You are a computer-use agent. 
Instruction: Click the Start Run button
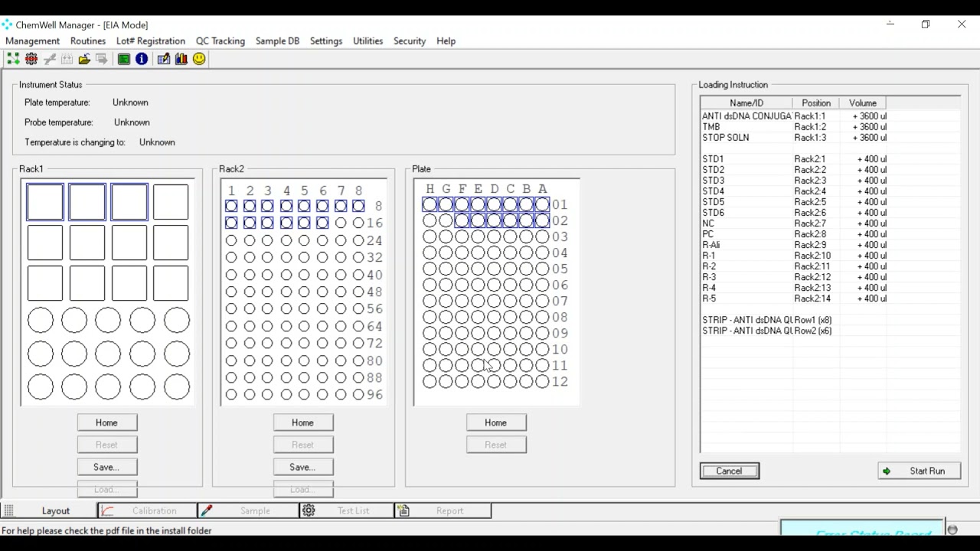[x=919, y=471]
